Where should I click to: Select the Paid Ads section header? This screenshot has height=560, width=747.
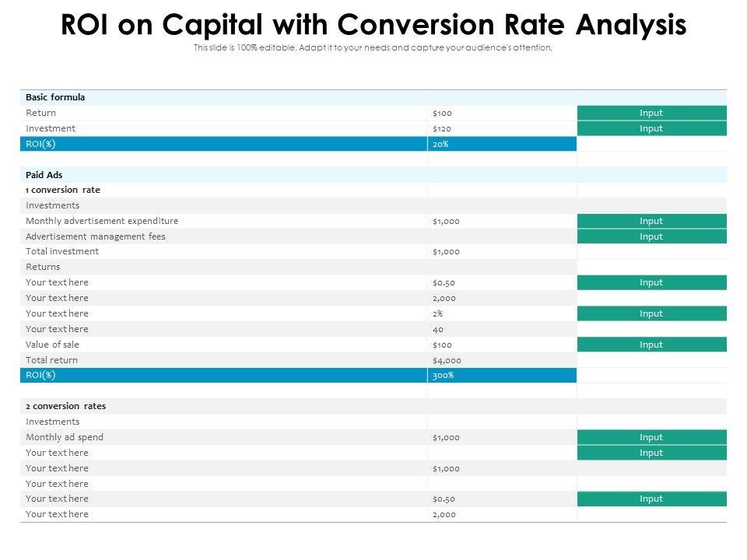point(44,175)
